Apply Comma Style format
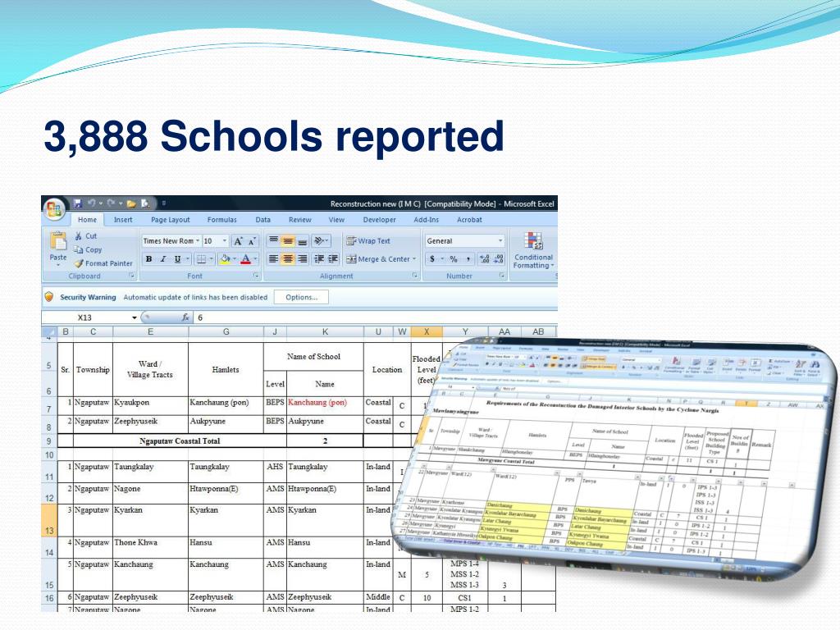840x630 pixels. (468, 259)
